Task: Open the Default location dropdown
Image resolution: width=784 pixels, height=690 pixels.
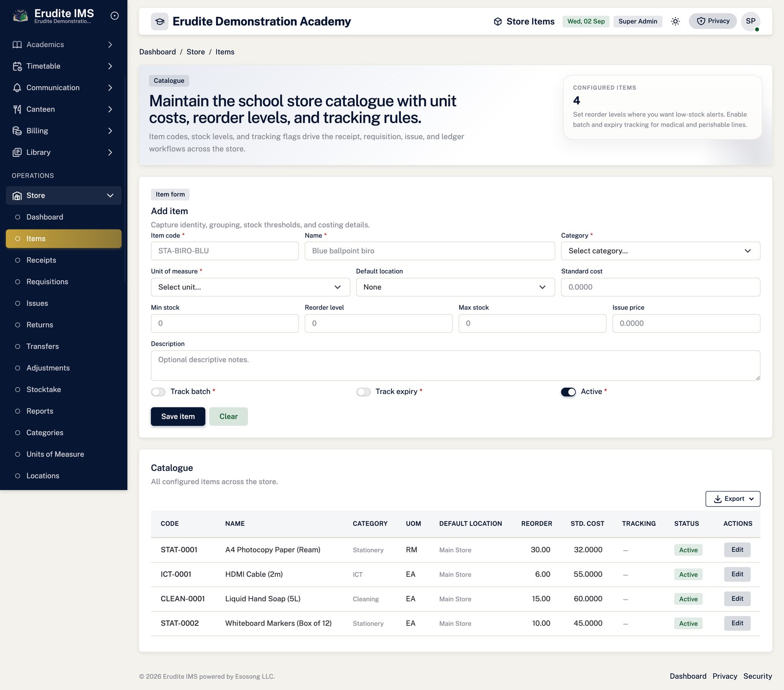Action: point(455,287)
